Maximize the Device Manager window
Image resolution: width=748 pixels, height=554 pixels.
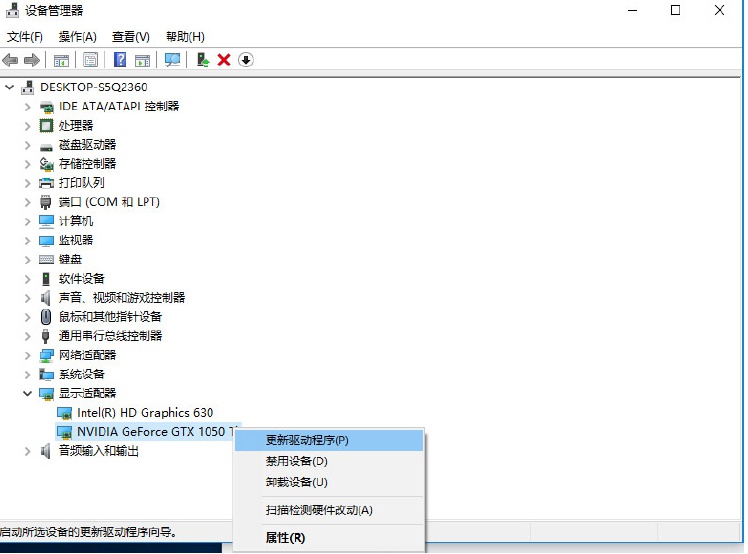[x=675, y=10]
